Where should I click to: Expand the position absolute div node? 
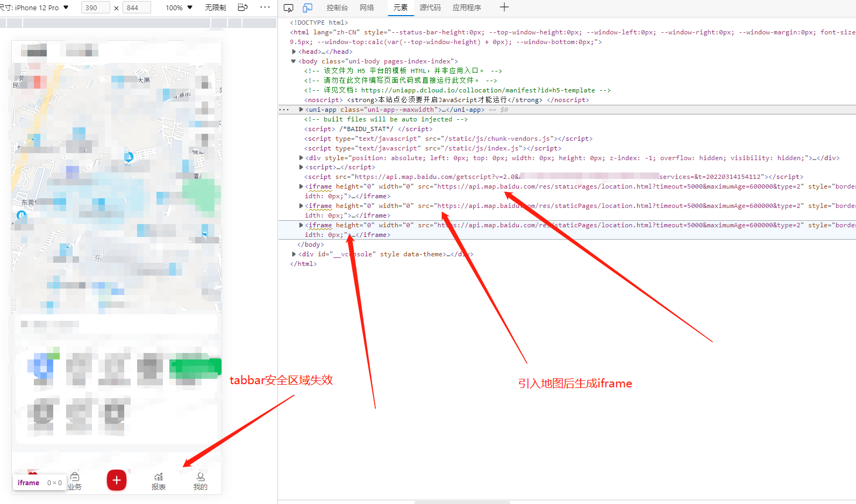[301, 158]
